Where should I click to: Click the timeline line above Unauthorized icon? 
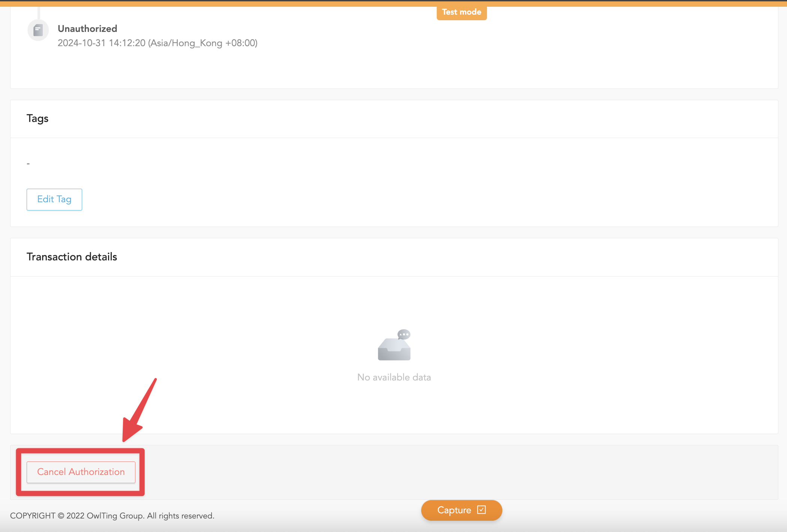point(39,12)
